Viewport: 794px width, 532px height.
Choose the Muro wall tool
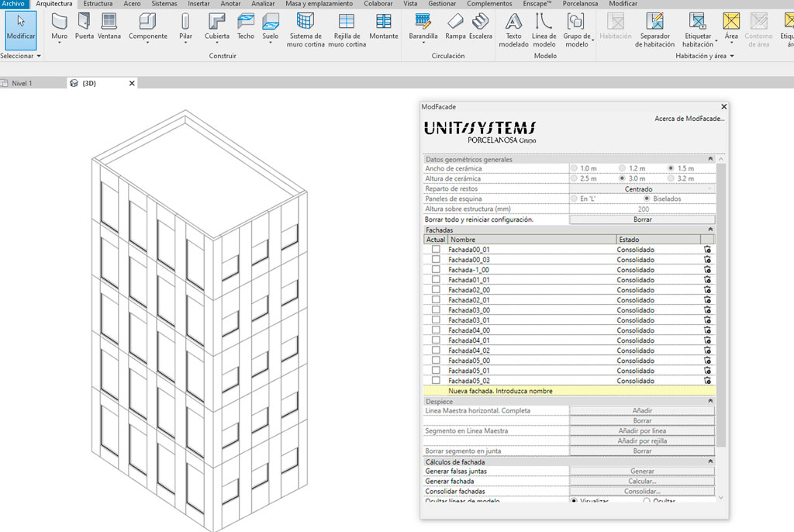point(59,26)
